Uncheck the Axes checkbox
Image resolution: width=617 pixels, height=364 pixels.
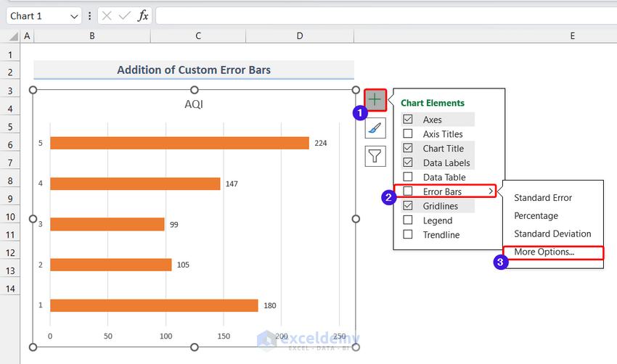click(x=408, y=119)
